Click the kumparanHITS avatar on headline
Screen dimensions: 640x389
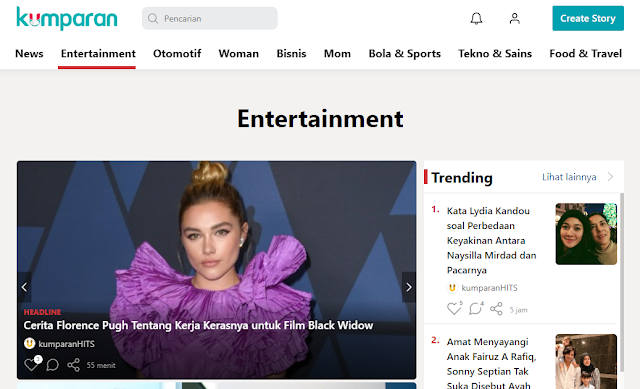[x=29, y=344]
